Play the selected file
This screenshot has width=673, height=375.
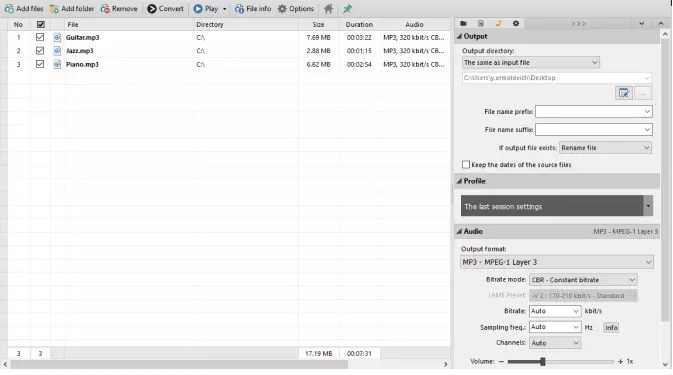[x=205, y=9]
